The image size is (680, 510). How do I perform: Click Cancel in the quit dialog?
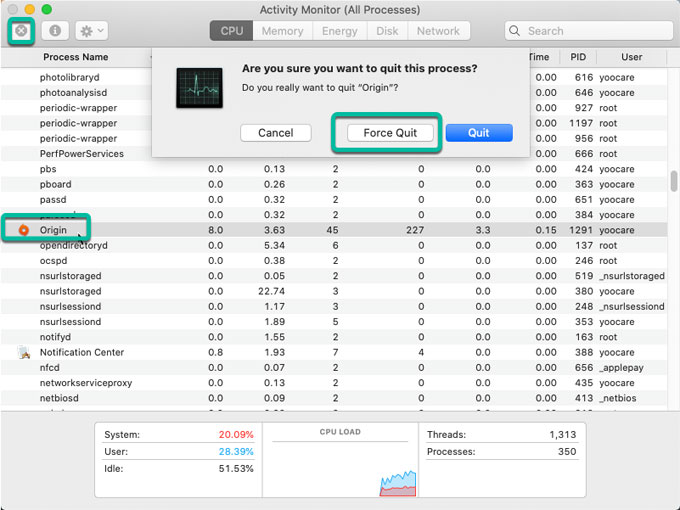(275, 133)
